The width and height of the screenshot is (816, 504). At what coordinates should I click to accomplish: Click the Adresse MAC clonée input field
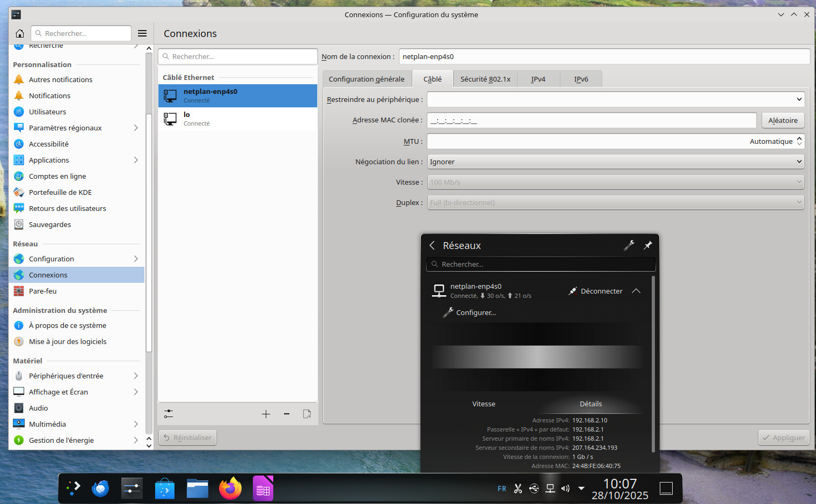tap(591, 120)
